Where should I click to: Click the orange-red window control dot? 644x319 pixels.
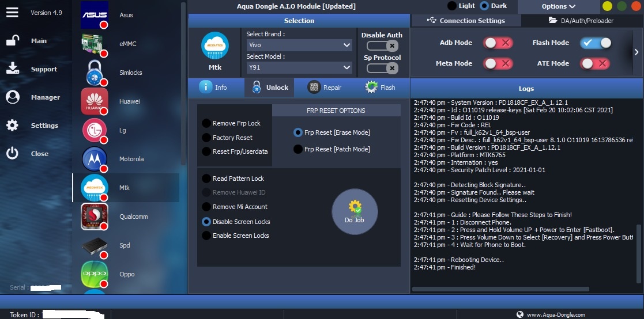pos(636,6)
